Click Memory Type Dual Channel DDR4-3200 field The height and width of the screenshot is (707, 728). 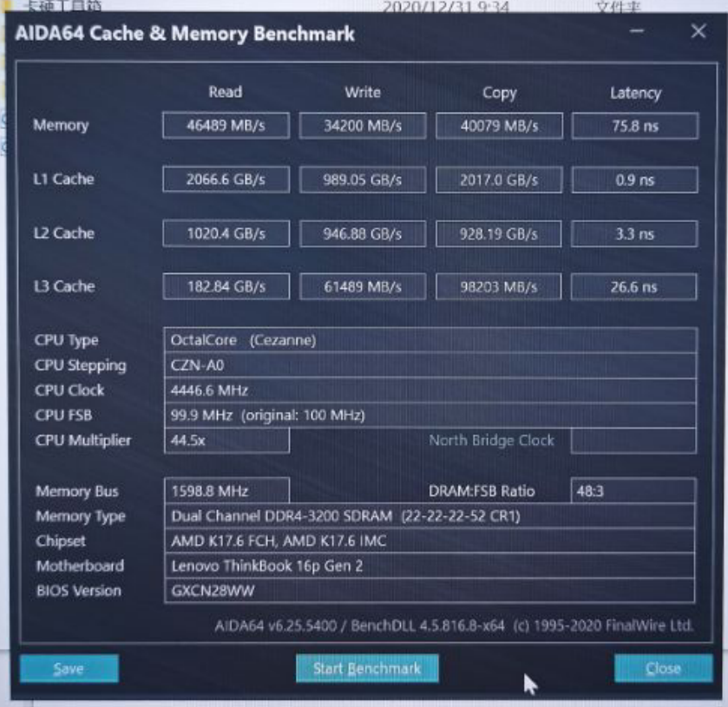click(x=430, y=516)
